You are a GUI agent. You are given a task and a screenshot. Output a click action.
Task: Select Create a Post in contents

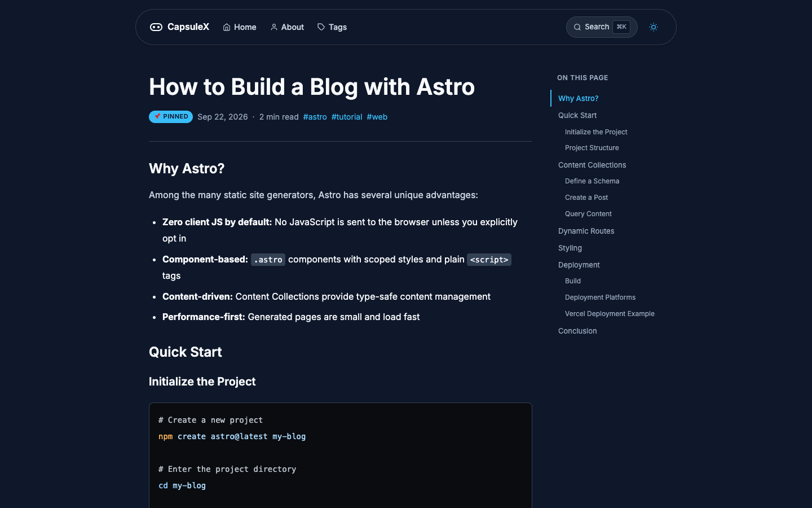click(586, 198)
